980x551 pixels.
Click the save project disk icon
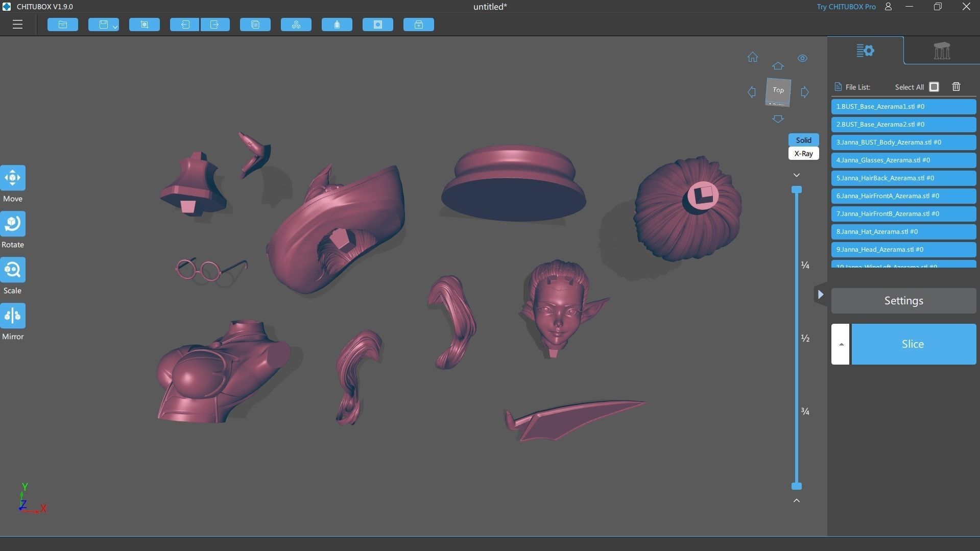tap(103, 25)
